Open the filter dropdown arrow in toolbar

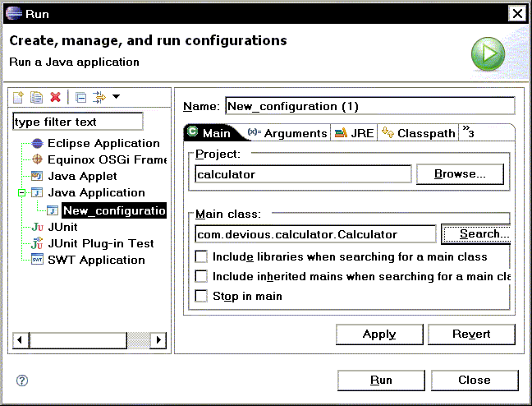coord(116,97)
